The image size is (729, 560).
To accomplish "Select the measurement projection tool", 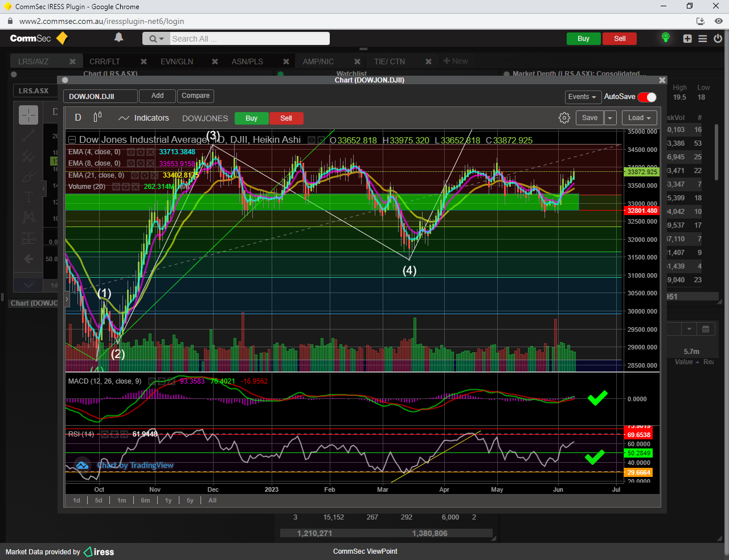I will (x=28, y=238).
